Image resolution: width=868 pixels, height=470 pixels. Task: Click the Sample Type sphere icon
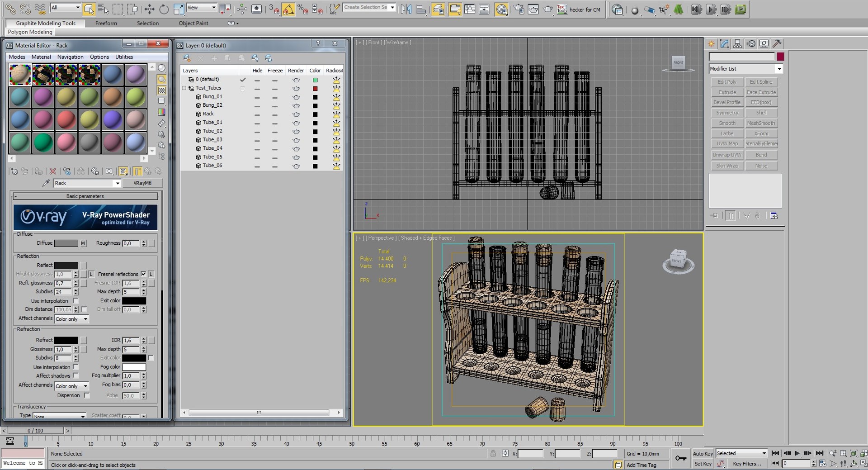pos(161,68)
